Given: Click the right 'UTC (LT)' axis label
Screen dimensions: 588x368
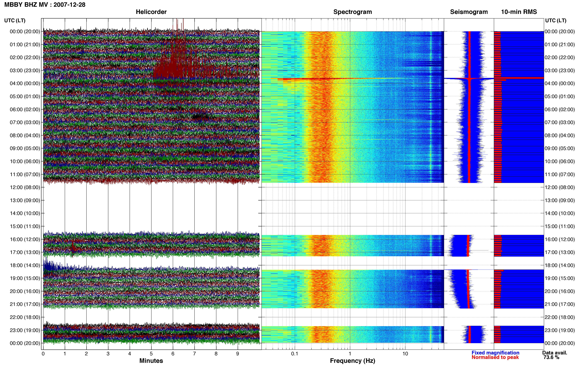Looking at the screenshot, I should tap(556, 20).
